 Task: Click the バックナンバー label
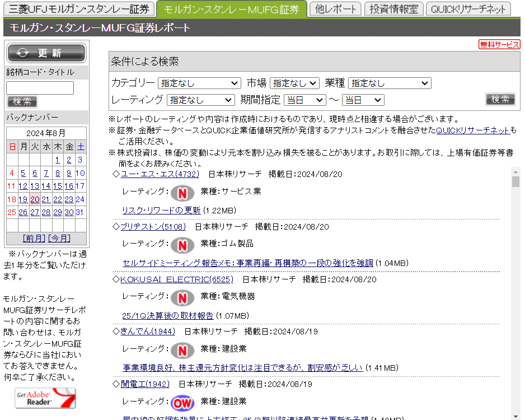pos(32,117)
